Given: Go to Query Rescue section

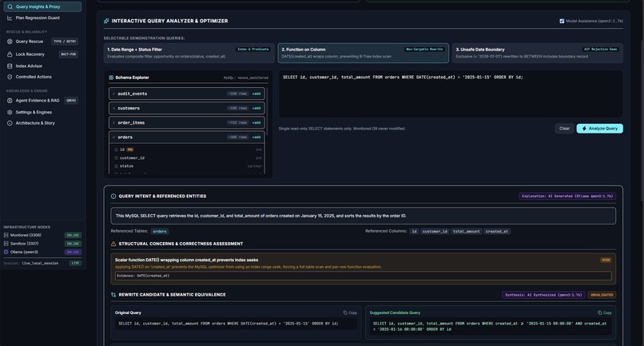Looking at the screenshot, I should tap(42, 42).
